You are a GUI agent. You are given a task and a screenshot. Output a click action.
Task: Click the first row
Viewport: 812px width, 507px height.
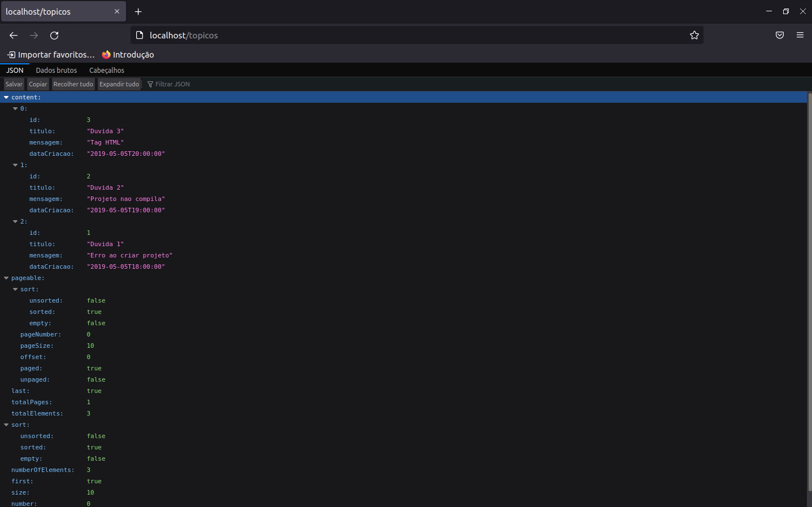pos(403,481)
